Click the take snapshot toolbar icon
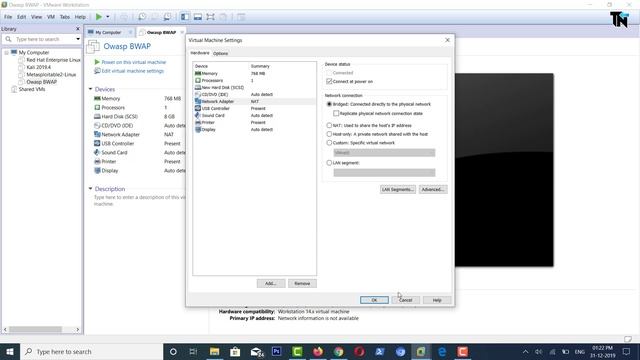Image resolution: width=640 pixels, height=360 pixels. (x=142, y=17)
